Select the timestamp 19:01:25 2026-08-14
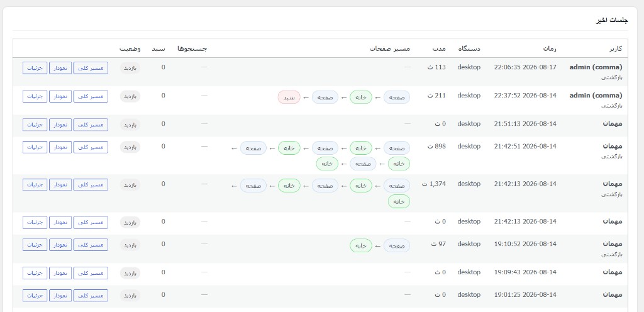The height and width of the screenshot is (312, 644). [x=525, y=295]
